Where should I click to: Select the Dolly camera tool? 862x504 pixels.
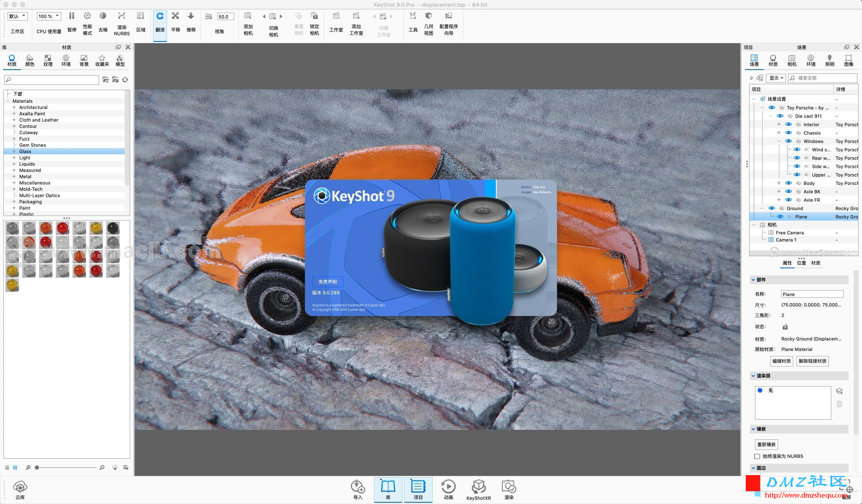(x=191, y=16)
